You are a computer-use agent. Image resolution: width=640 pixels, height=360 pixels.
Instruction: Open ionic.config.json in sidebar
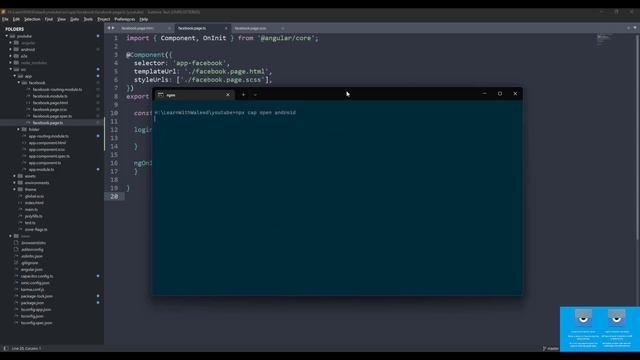pos(35,282)
